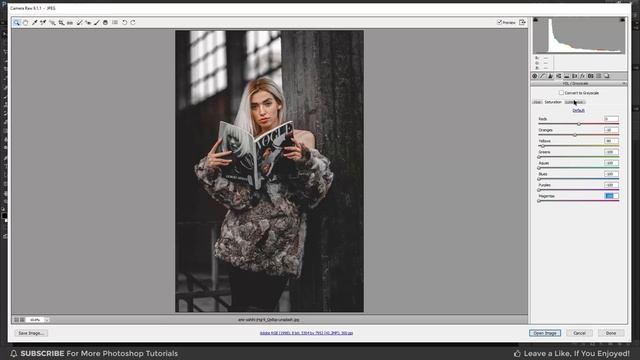Open the Split Toning panel icon

tap(567, 76)
